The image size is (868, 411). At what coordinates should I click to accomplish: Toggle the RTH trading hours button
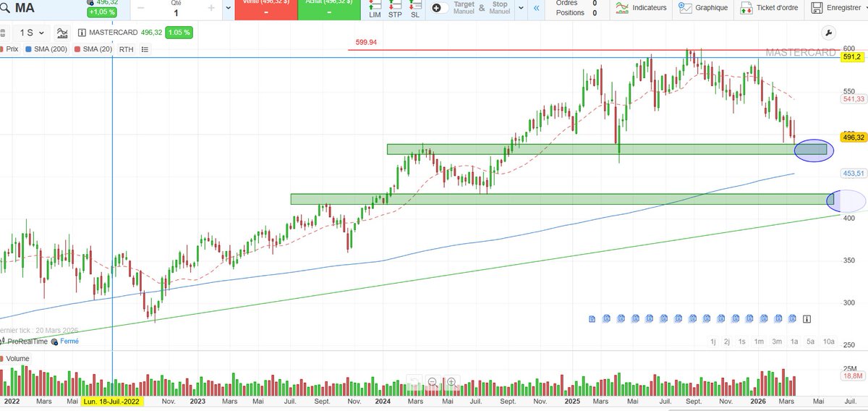point(127,49)
